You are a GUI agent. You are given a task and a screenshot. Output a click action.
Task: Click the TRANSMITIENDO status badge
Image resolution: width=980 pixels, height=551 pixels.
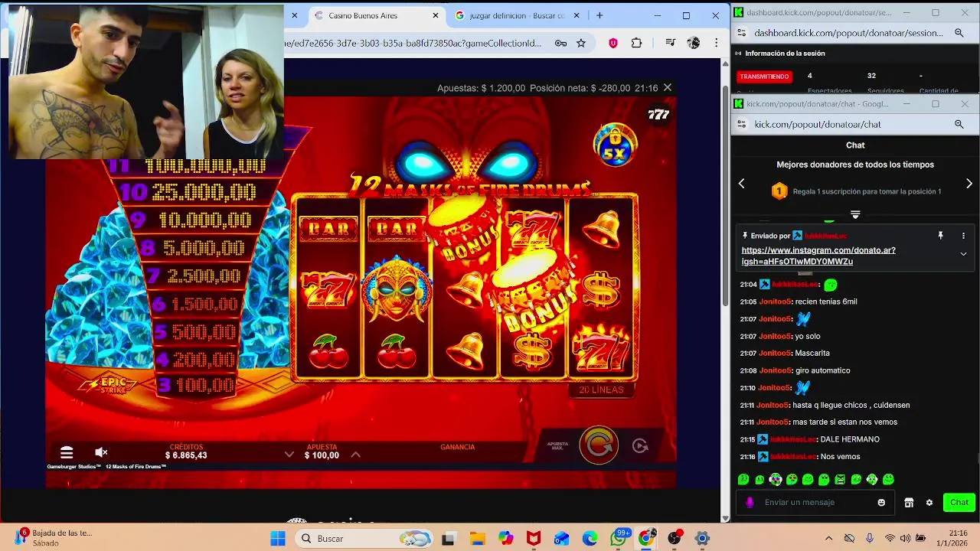click(x=764, y=77)
